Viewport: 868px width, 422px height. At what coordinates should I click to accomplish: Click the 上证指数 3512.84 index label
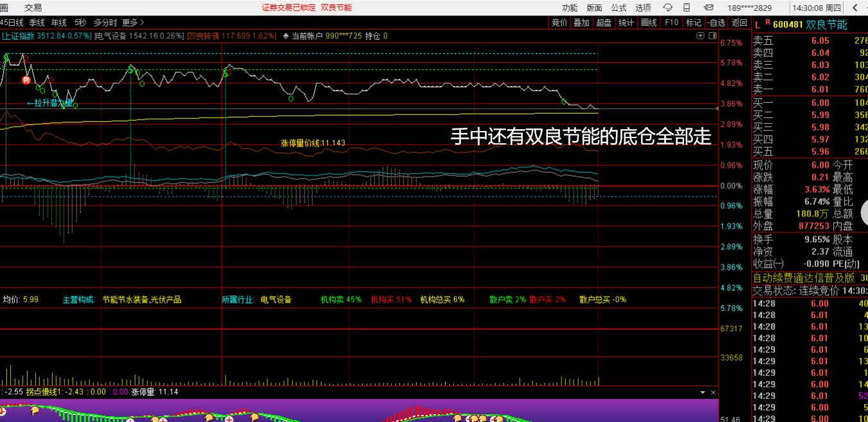(x=46, y=36)
